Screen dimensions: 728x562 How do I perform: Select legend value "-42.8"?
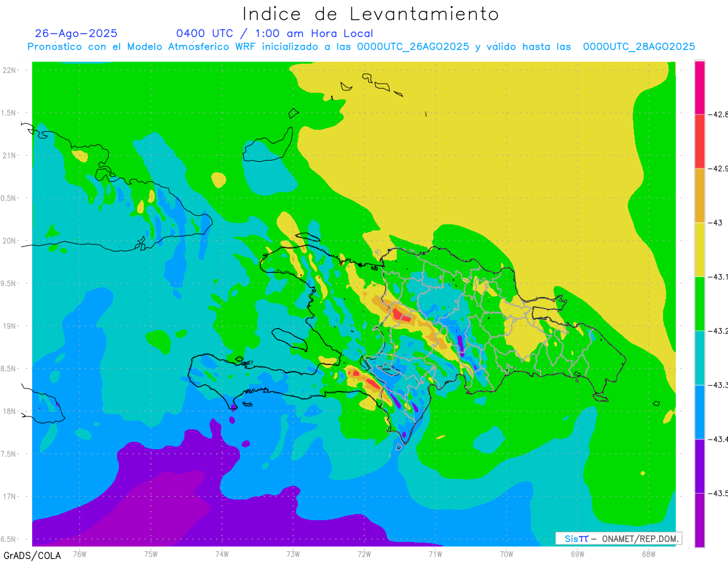click(718, 115)
